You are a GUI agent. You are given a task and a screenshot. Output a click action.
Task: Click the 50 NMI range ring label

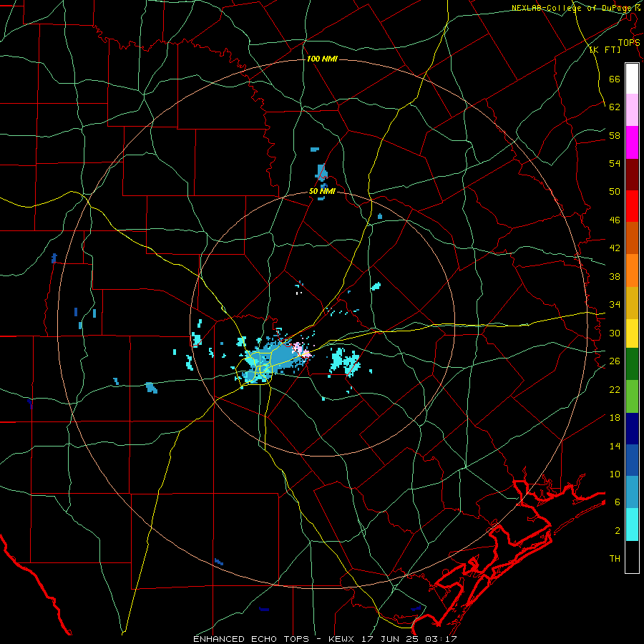pos(323,191)
